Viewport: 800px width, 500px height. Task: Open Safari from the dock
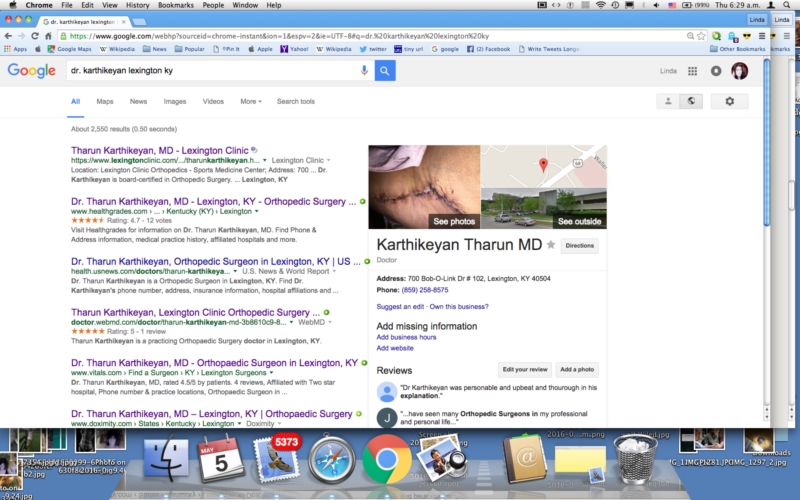pyautogui.click(x=332, y=459)
